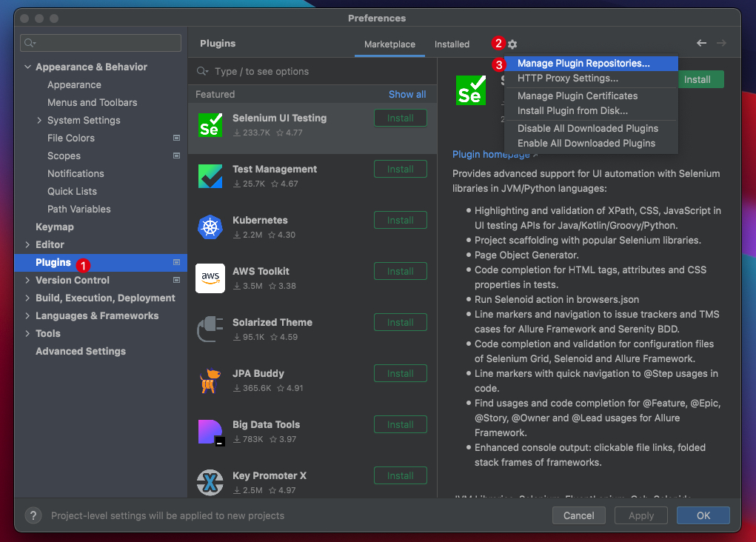756x542 pixels.
Task: Switch to the Installed tab
Action: pos(452,44)
